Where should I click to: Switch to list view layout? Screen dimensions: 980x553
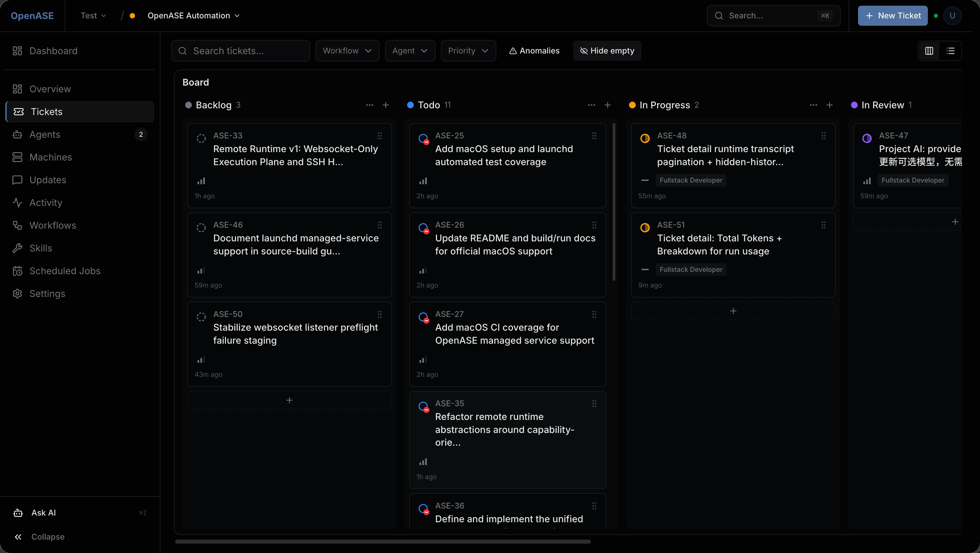950,50
